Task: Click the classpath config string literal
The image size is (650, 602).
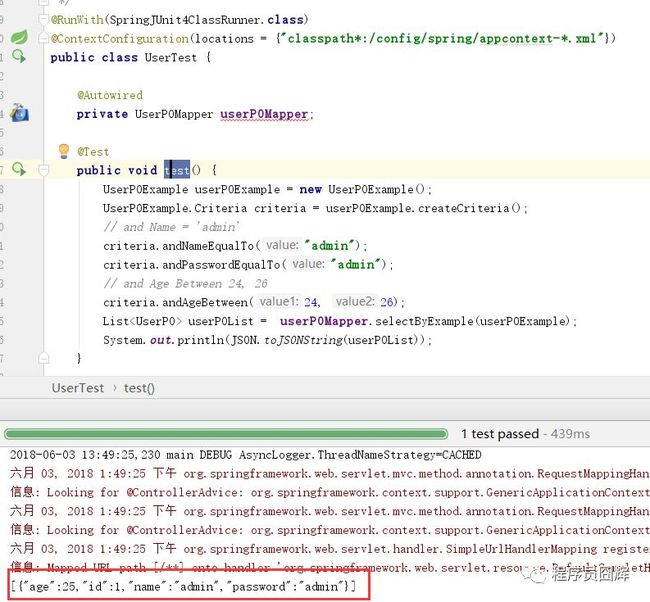Action: click(442, 39)
